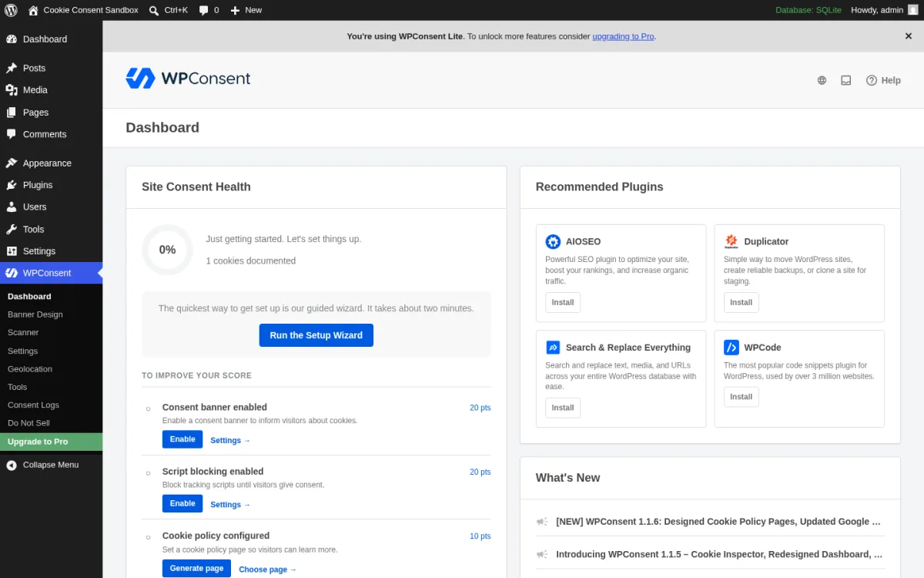Open the WPConsent 1.1.6 news article

click(x=718, y=522)
